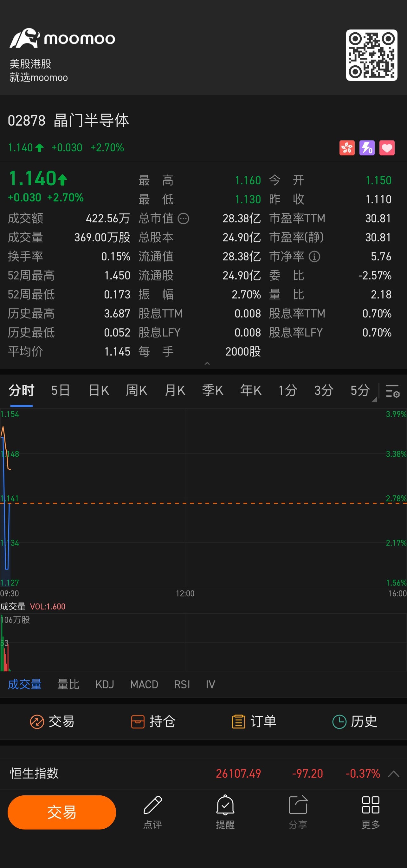This screenshot has height=868, width=407.
Task: Open the 历史 history shortcut
Action: click(x=355, y=722)
